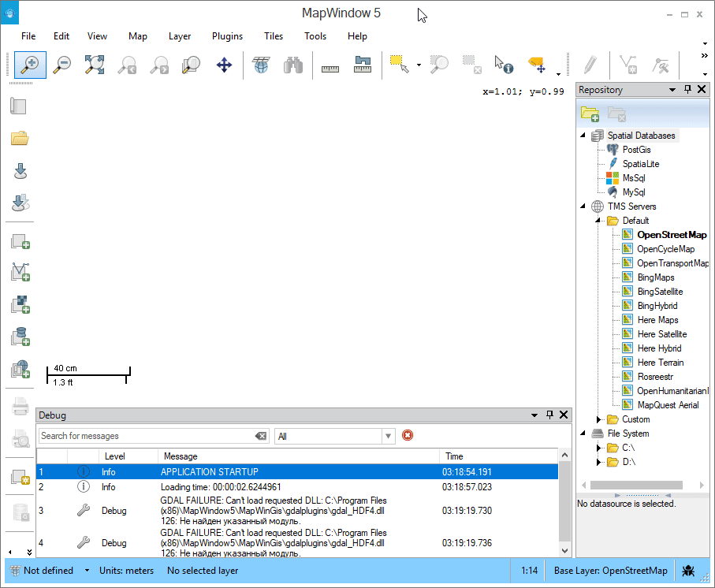The width and height of the screenshot is (715, 588).
Task: Select Loading time message row
Action: tap(297, 487)
